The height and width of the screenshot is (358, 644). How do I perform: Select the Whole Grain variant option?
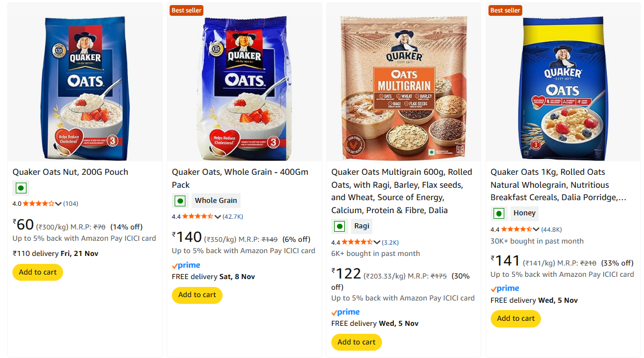tap(216, 201)
